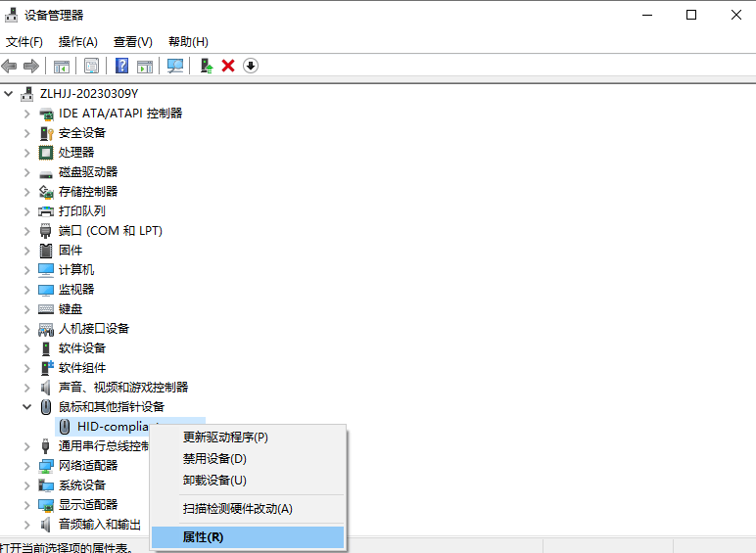Image resolution: width=756 pixels, height=553 pixels.
Task: Select the 固件 firmware icon
Action: point(46,251)
